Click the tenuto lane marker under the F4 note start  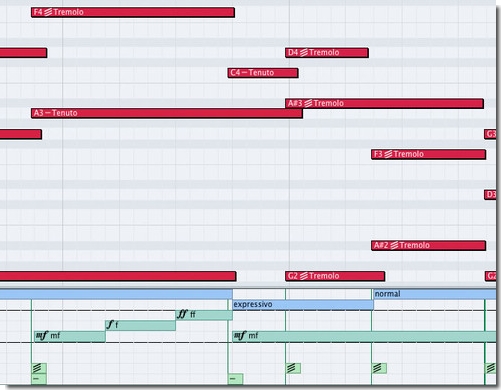click(x=39, y=379)
